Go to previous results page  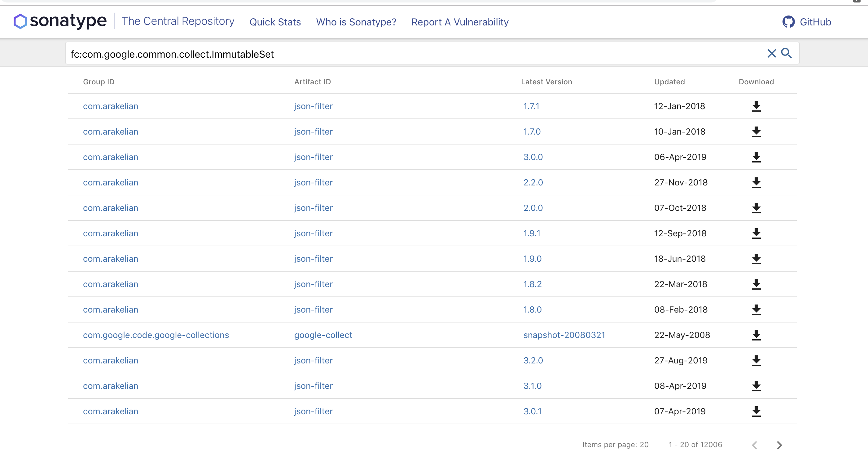(754, 445)
